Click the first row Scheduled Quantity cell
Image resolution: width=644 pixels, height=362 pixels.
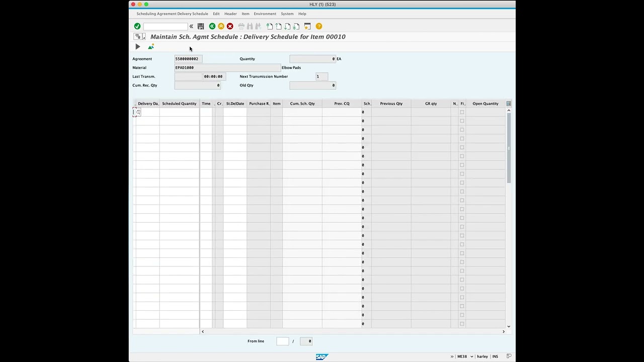pyautogui.click(x=179, y=112)
